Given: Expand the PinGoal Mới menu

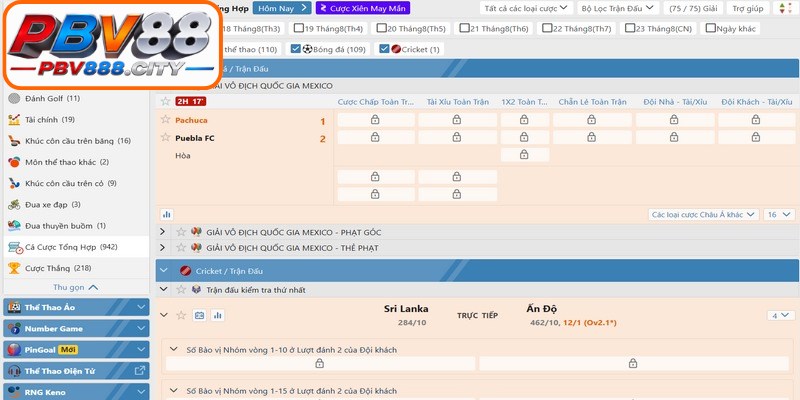Looking at the screenshot, I should [x=77, y=350].
